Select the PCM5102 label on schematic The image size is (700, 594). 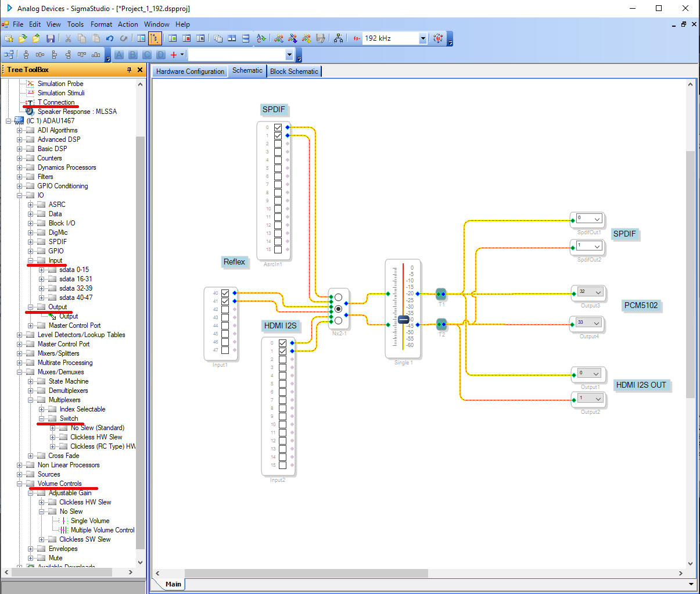[641, 305]
